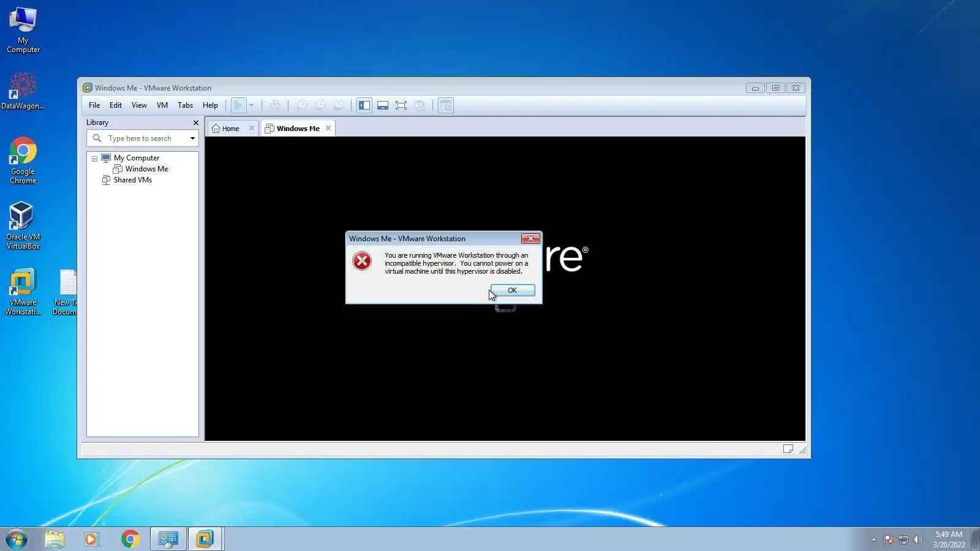Viewport: 980px width, 551px height.
Task: Open My Computer desktop icon
Action: pyautogui.click(x=23, y=30)
